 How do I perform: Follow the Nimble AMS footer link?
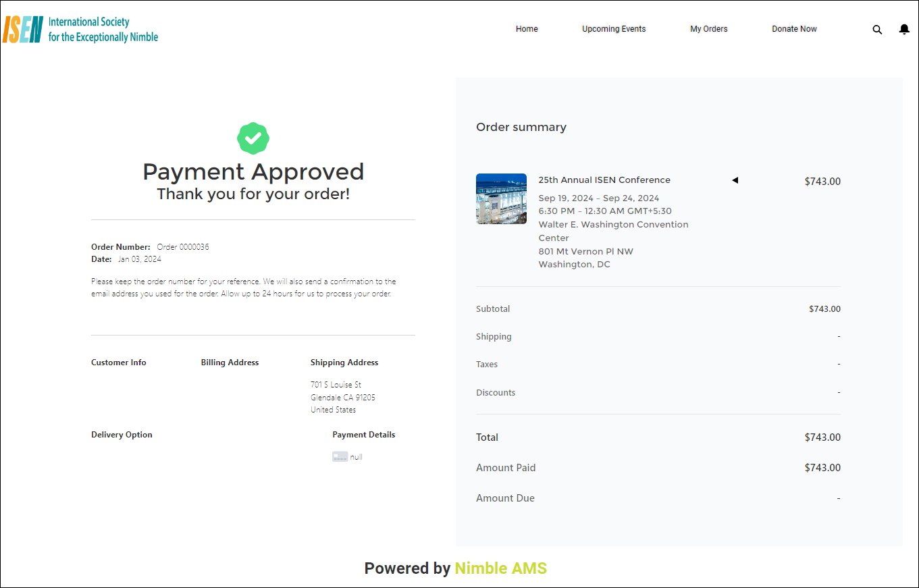tap(500, 568)
